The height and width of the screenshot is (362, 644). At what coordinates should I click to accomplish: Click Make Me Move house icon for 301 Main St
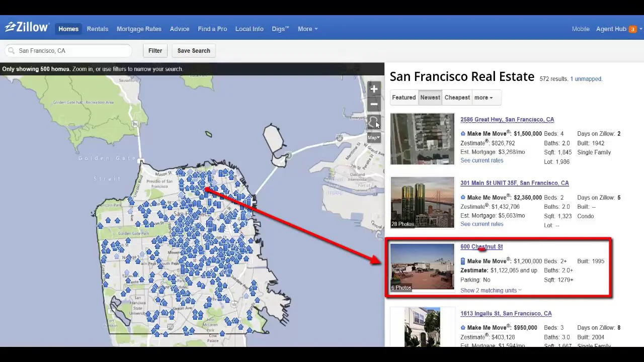click(x=463, y=198)
